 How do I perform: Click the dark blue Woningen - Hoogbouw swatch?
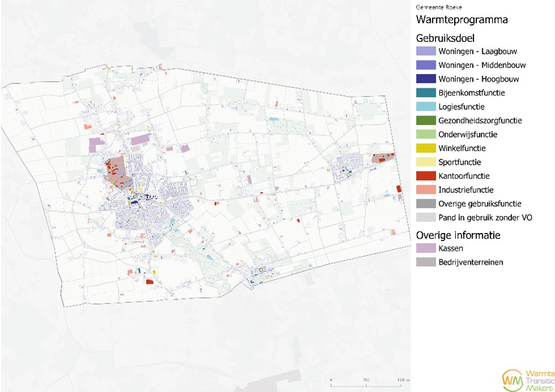coord(425,79)
